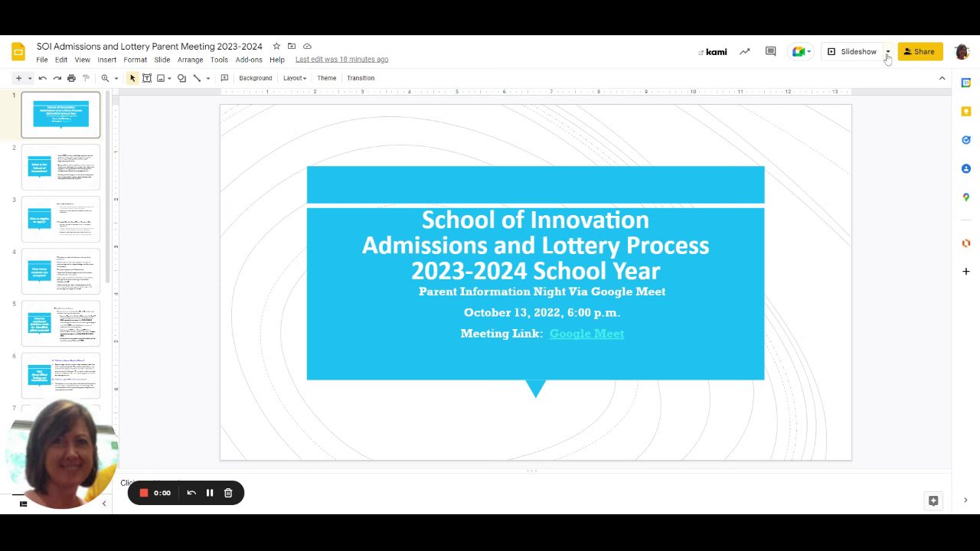Open the orange add-on in side panel
Image resolution: width=980 pixels, height=551 pixels.
click(966, 243)
